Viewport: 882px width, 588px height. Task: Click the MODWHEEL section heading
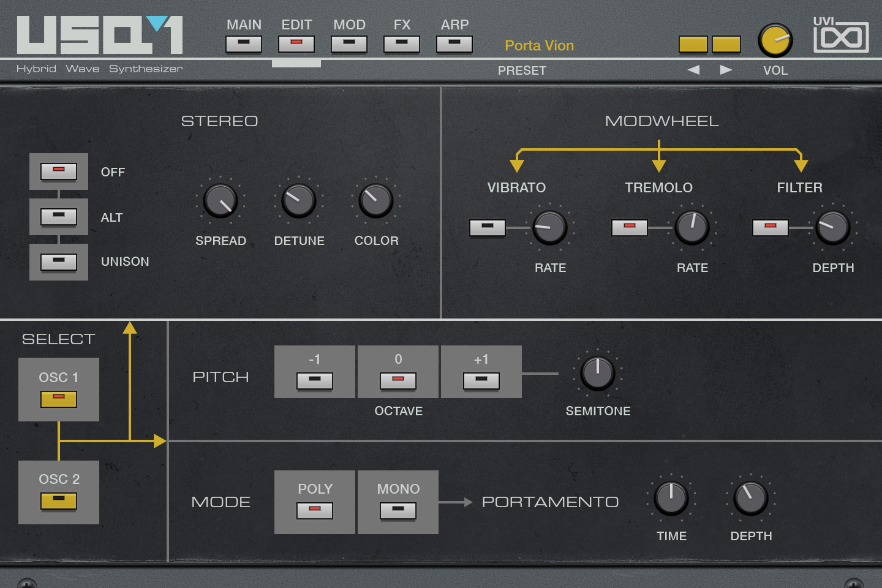[662, 121]
